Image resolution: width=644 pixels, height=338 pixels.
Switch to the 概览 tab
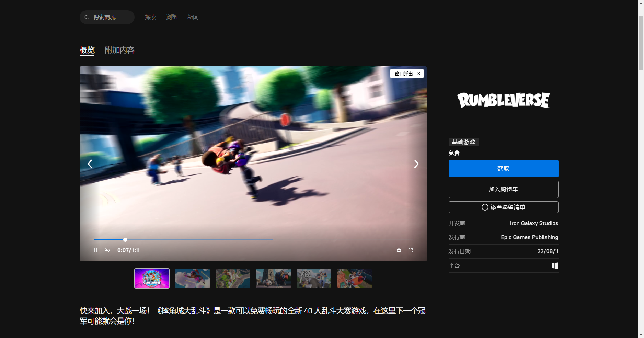(x=87, y=50)
